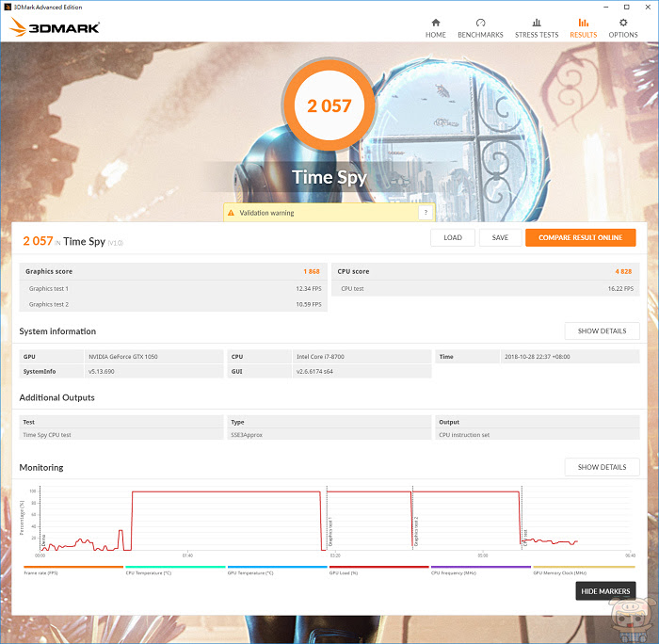This screenshot has height=644, width=659.
Task: Select the Time value 2018-10-28 22:37
Action: coord(538,357)
